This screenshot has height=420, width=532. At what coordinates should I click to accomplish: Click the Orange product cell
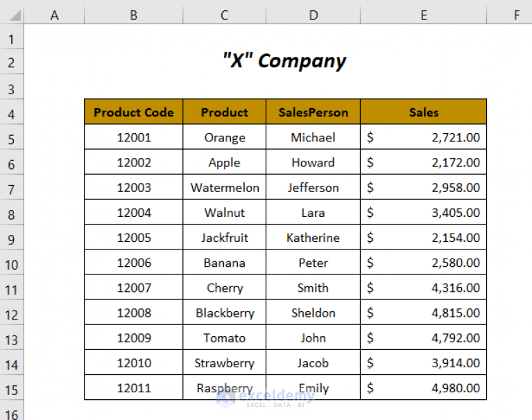[224, 137]
